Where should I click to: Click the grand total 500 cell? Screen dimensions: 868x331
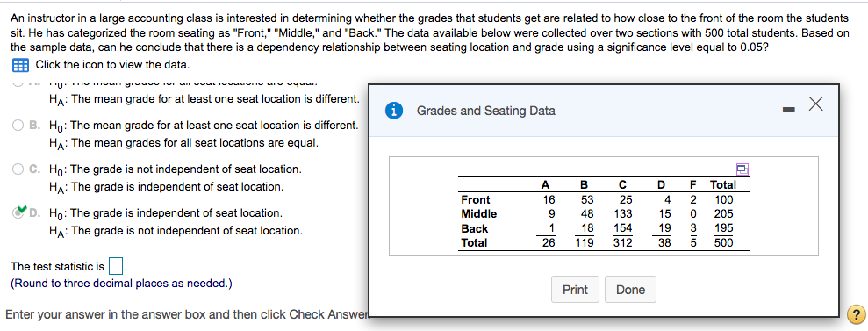pyautogui.click(x=723, y=242)
